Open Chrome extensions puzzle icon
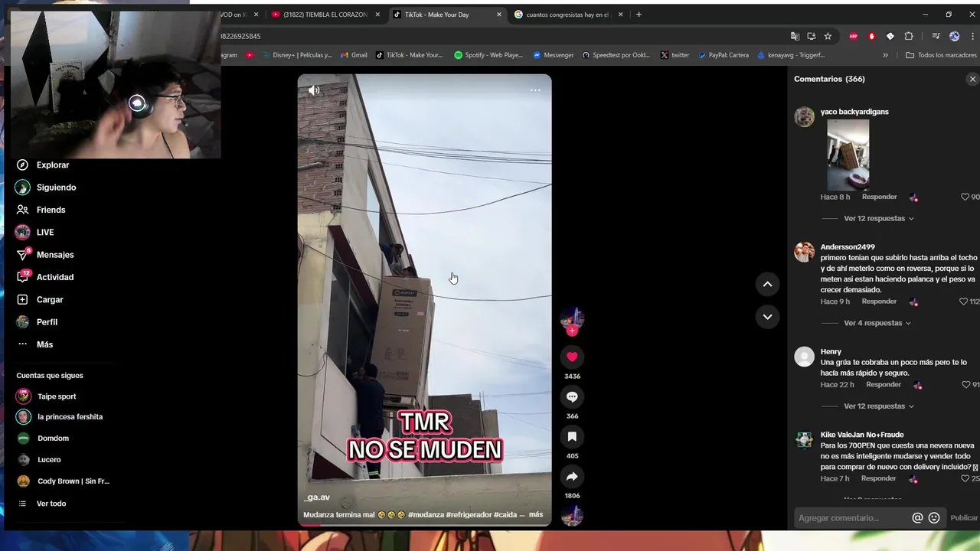Image resolution: width=980 pixels, height=551 pixels. (909, 36)
